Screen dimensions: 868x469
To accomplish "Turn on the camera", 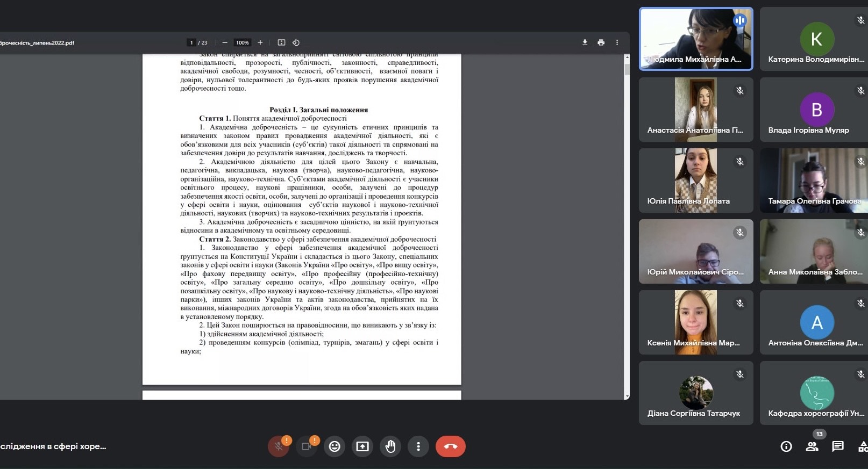I will click(307, 446).
